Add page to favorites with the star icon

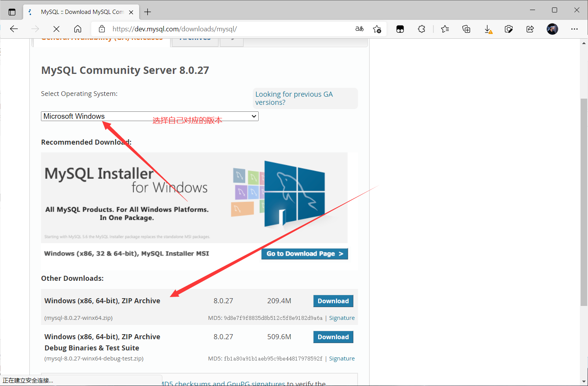pos(377,29)
